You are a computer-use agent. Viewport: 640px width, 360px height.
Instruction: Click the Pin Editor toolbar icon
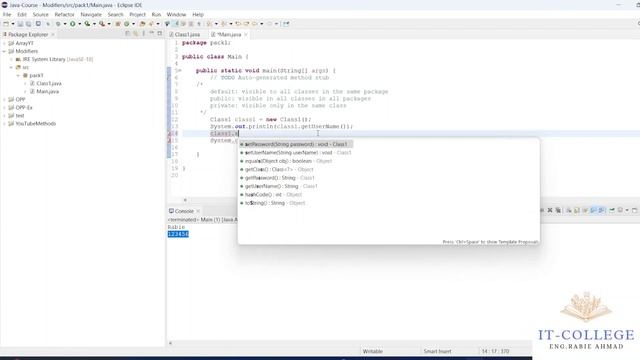pos(286,24)
